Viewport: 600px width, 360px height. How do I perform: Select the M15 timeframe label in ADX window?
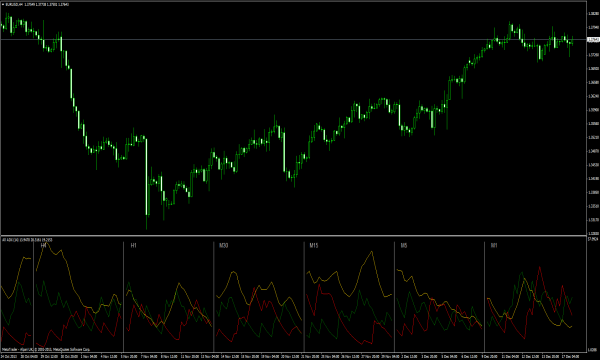[x=314, y=245]
